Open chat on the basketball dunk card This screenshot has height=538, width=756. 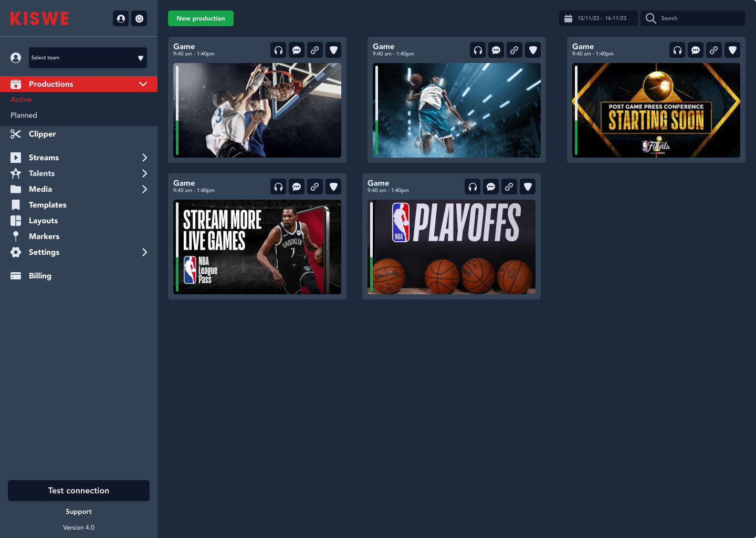297,50
